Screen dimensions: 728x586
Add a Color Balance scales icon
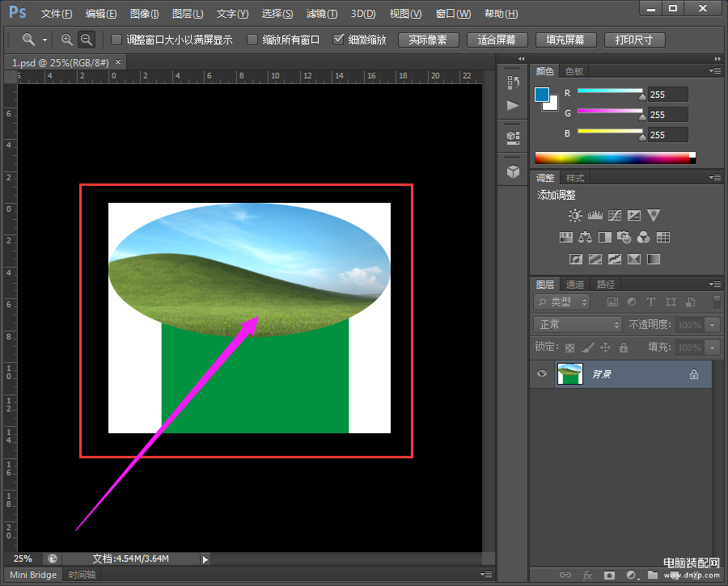coord(585,238)
